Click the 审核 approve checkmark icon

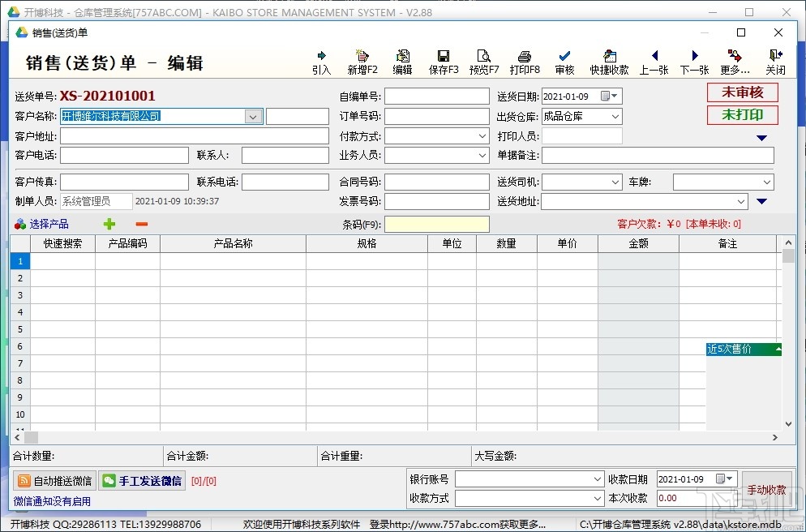pos(564,62)
